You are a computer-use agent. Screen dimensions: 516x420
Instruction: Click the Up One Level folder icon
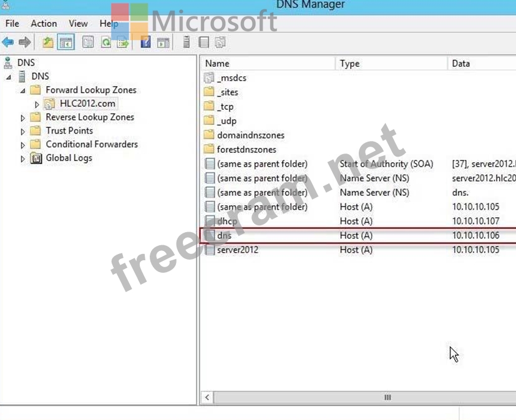(x=48, y=42)
